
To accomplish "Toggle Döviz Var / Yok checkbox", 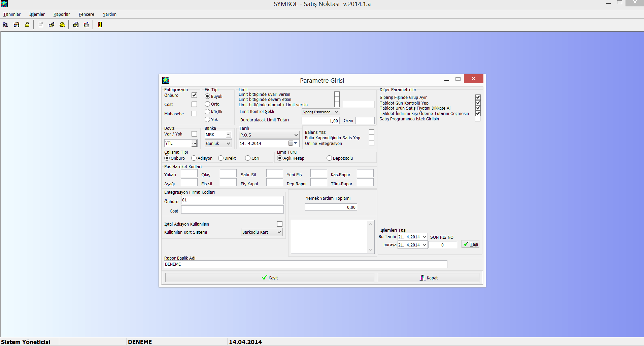I will click(x=194, y=134).
